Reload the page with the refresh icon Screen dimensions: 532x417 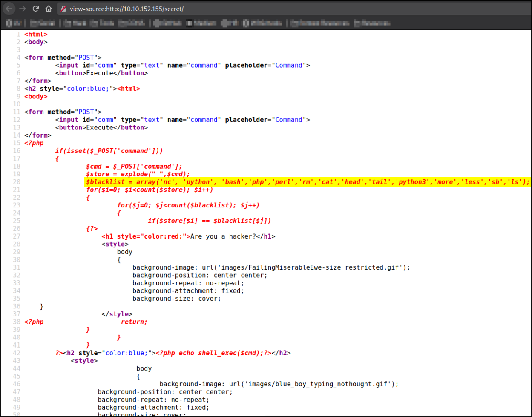coord(36,8)
